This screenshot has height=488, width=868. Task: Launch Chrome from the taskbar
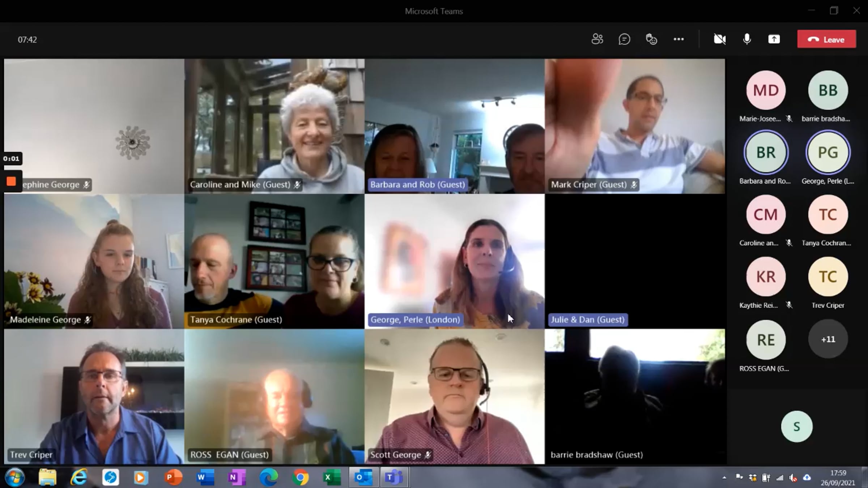300,478
